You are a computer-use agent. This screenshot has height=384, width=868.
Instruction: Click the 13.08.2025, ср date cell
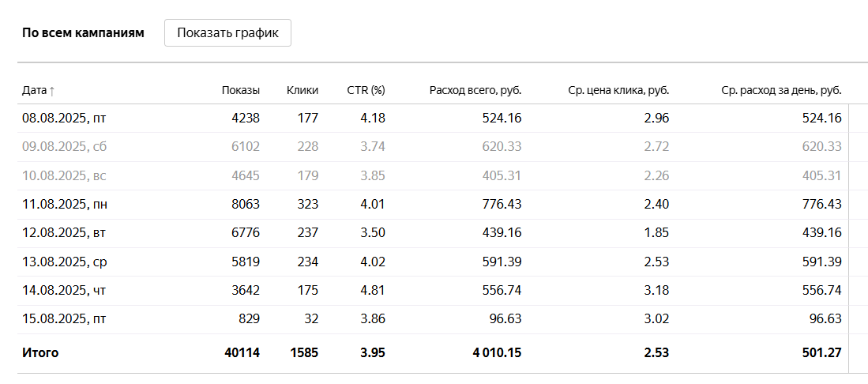point(64,262)
